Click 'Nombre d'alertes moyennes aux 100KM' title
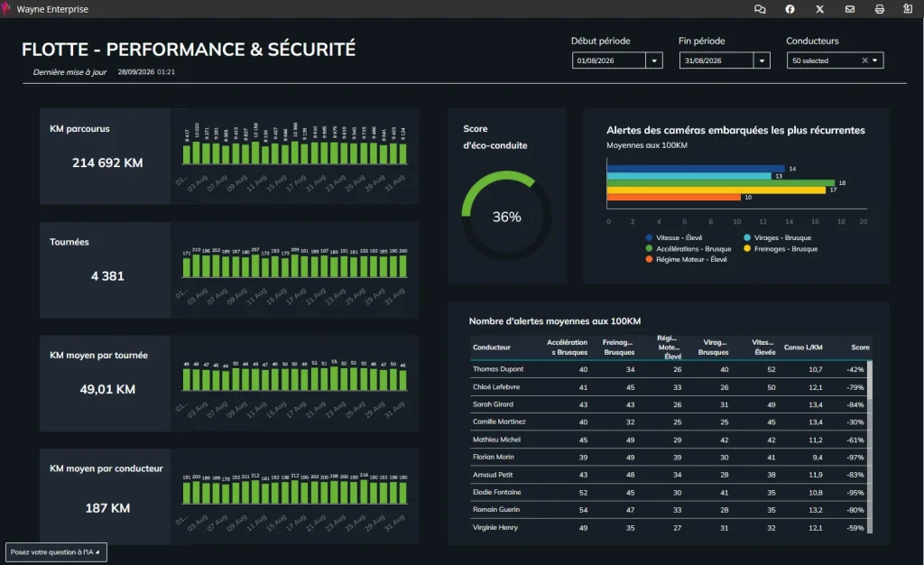Viewport: 924px width, 565px height. 555,321
